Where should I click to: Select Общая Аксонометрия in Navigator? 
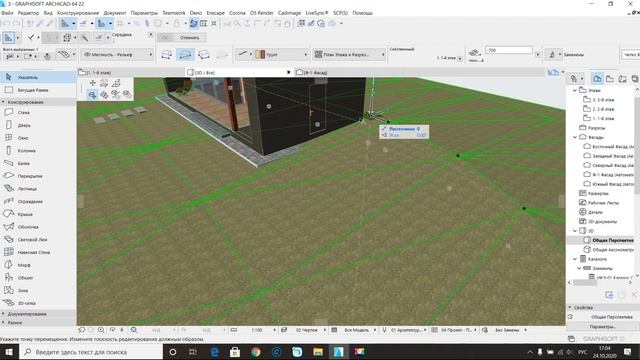point(609,249)
